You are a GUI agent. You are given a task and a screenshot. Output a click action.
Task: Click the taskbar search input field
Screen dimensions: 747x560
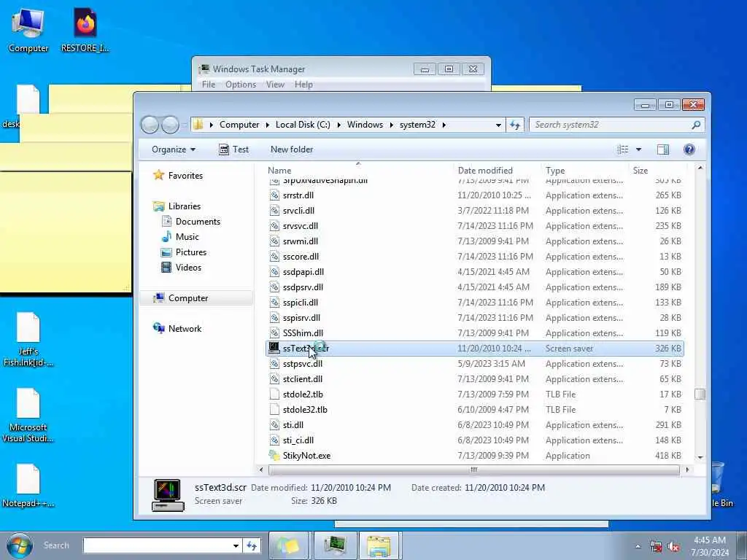[158, 545]
